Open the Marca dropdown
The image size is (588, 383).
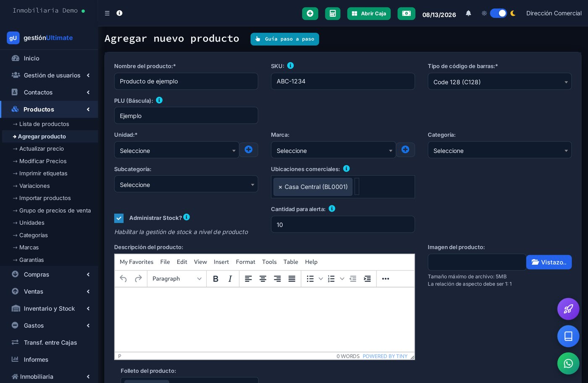tap(333, 150)
